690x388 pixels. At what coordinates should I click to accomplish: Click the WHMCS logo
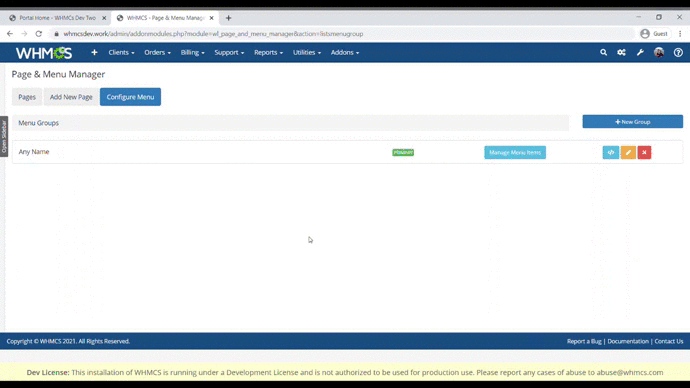coord(44,53)
